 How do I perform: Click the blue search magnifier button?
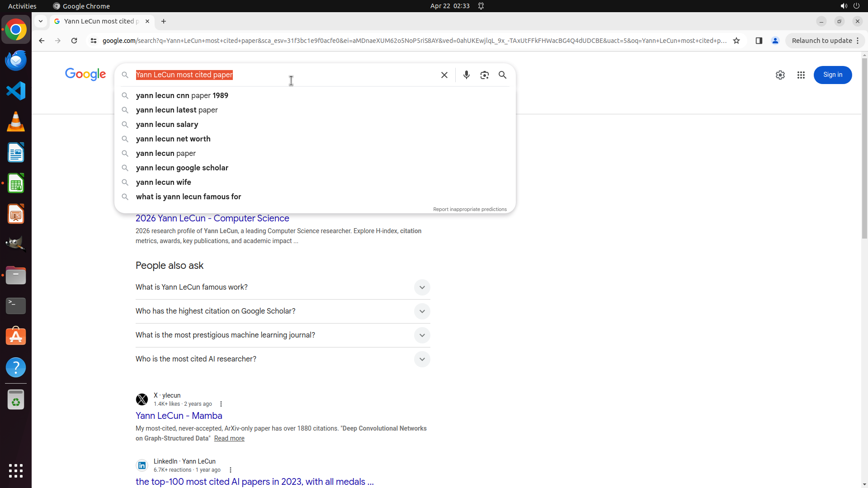tap(502, 75)
